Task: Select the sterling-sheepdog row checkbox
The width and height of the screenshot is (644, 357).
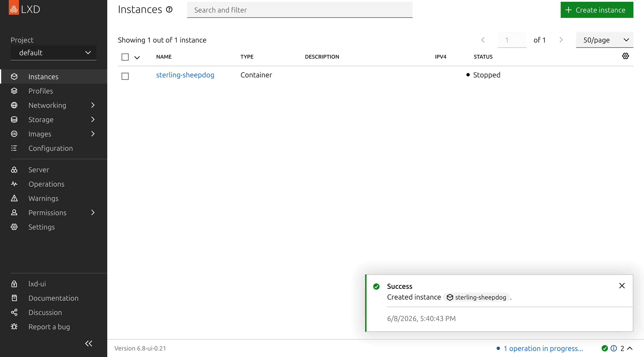Action: 125,76
